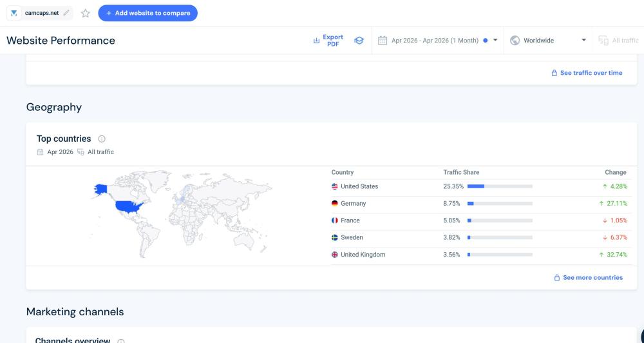This screenshot has height=343, width=644.
Task: Open See more countries link
Action: pyautogui.click(x=589, y=278)
